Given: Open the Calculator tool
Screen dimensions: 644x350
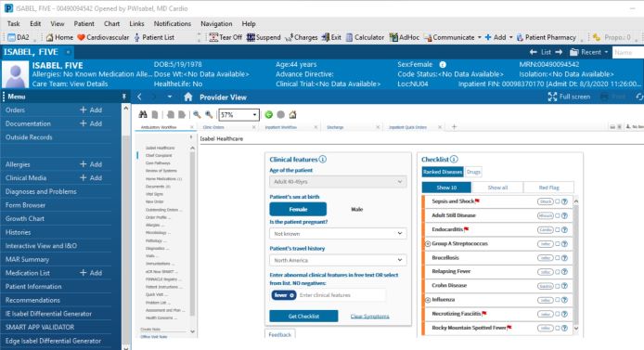Looking at the screenshot, I should [x=365, y=37].
